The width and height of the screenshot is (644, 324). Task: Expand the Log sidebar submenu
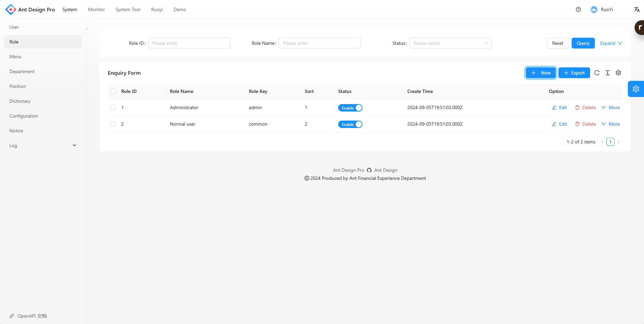click(43, 145)
